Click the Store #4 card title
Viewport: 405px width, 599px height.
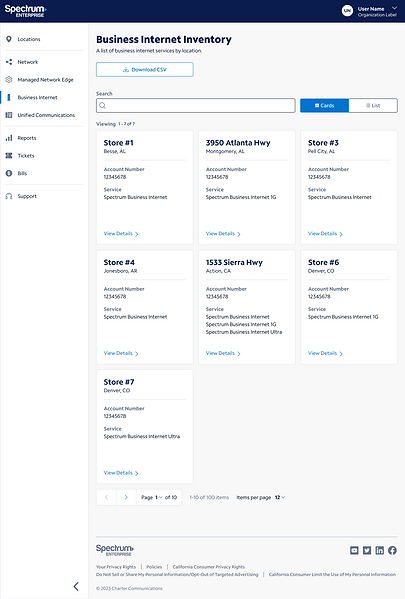click(119, 262)
